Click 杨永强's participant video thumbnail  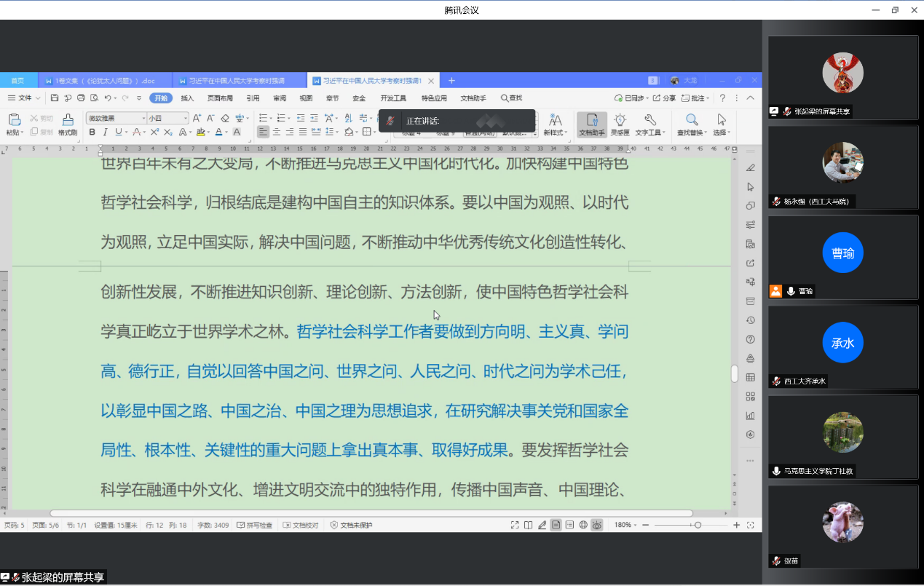point(842,162)
